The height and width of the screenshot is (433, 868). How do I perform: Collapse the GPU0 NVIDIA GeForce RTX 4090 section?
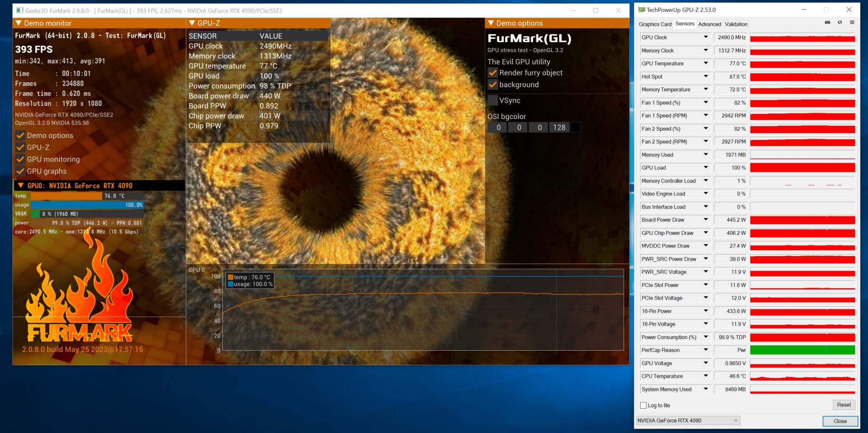tap(20, 186)
